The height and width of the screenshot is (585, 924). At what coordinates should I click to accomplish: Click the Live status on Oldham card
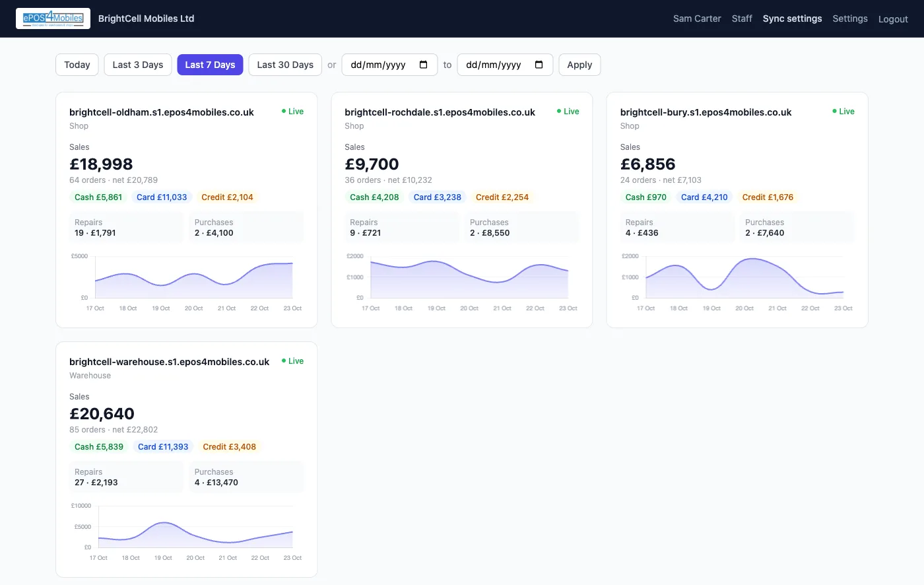pos(292,112)
